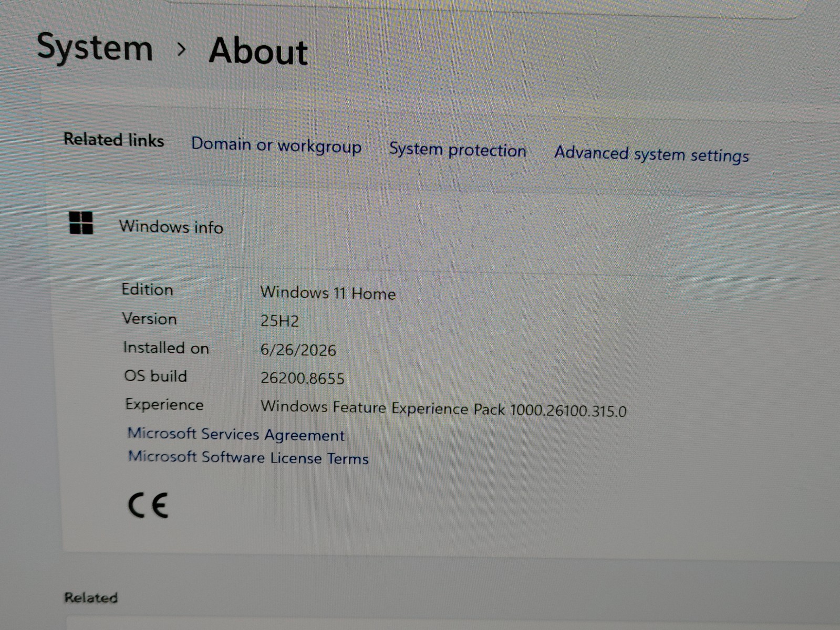Select the Installed on date 6/26/2026
The height and width of the screenshot is (630, 840).
[x=298, y=350]
